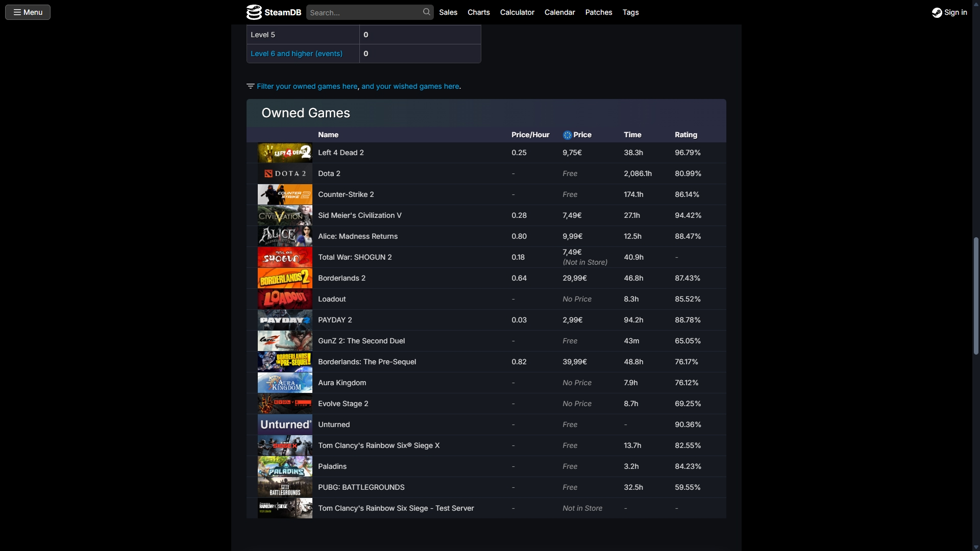
Task: Sort table by Price/Hour column header
Action: 530,135
